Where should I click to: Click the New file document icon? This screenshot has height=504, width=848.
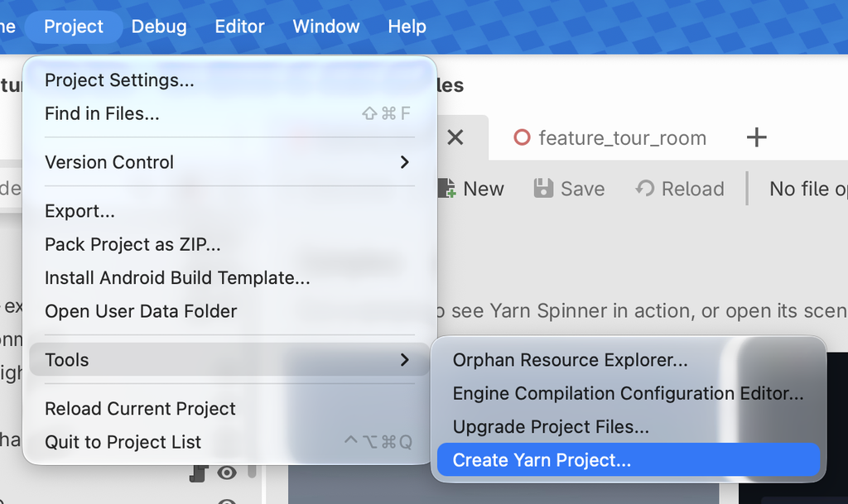[x=446, y=189]
